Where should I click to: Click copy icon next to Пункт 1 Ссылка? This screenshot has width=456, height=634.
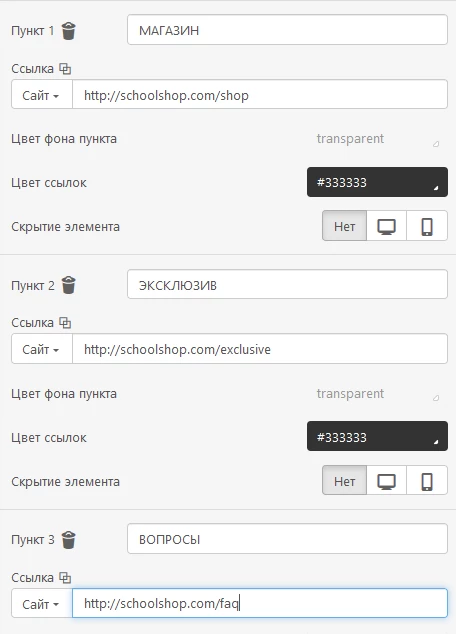pos(65,69)
